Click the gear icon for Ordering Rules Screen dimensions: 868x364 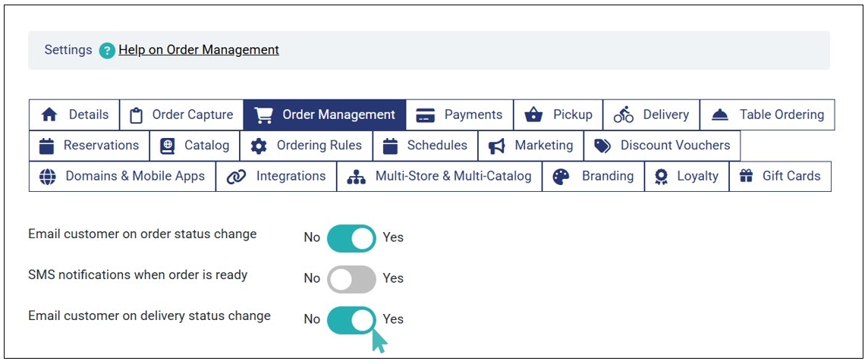point(259,146)
